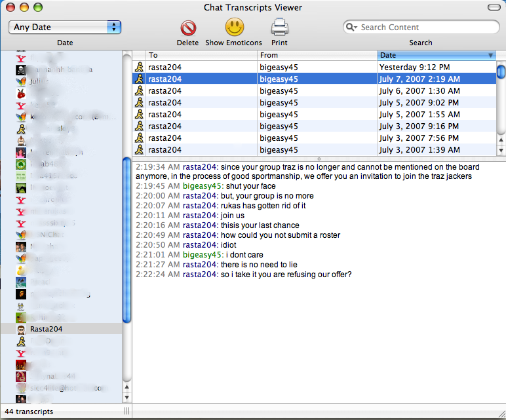Click the Rasta204 avatar icon in sidebar

pos(21,329)
